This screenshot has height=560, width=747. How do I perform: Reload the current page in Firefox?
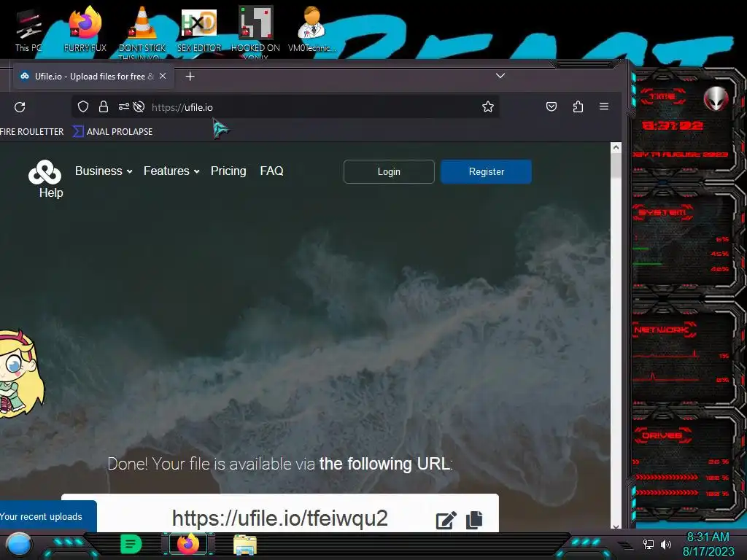click(x=20, y=107)
